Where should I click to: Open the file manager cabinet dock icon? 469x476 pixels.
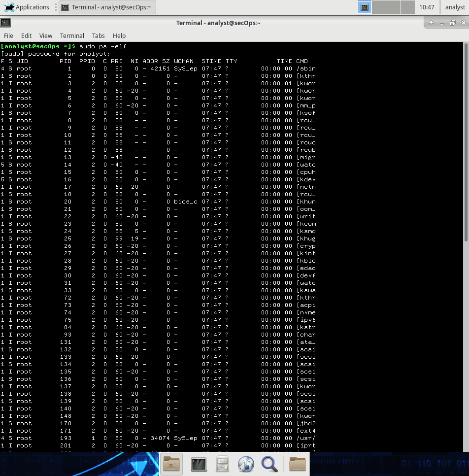222,465
